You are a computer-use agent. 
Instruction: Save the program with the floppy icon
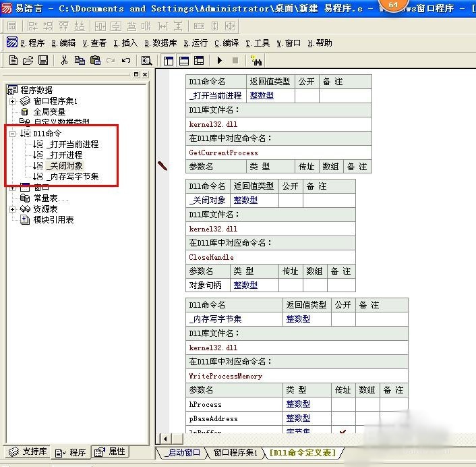[x=43, y=60]
